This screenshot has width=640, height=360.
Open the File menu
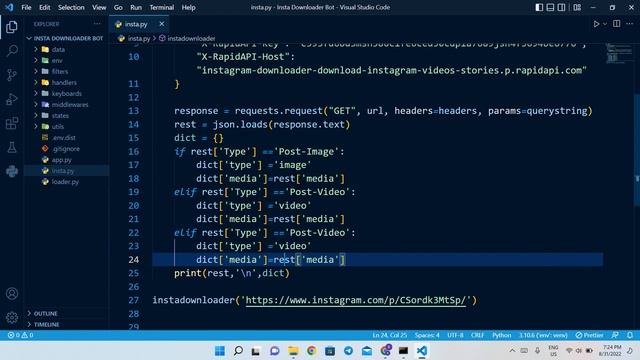[x=26, y=7]
